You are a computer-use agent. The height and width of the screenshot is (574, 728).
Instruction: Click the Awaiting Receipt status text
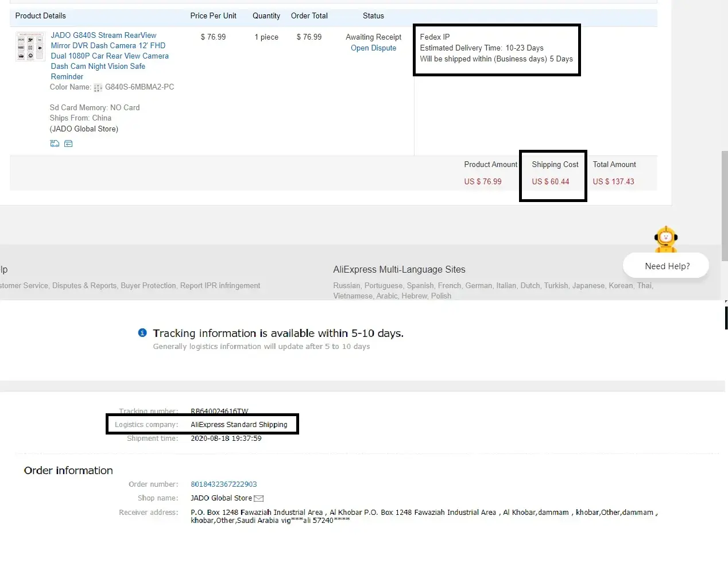pos(374,37)
